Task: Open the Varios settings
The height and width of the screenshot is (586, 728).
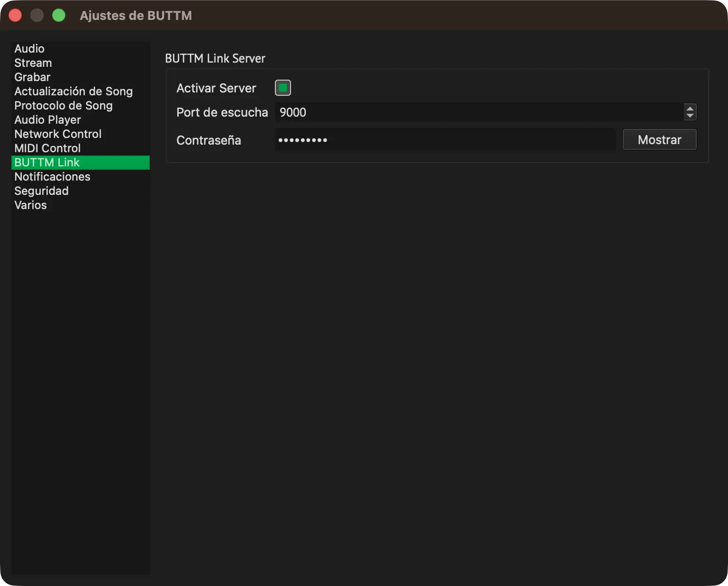Action: coord(80,205)
